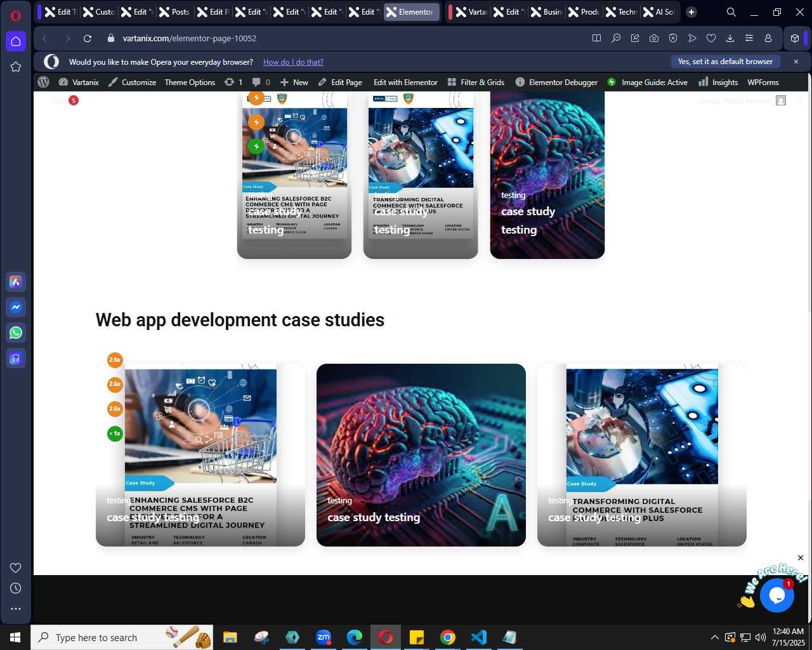Open ad blocker shield icon

(x=673, y=38)
